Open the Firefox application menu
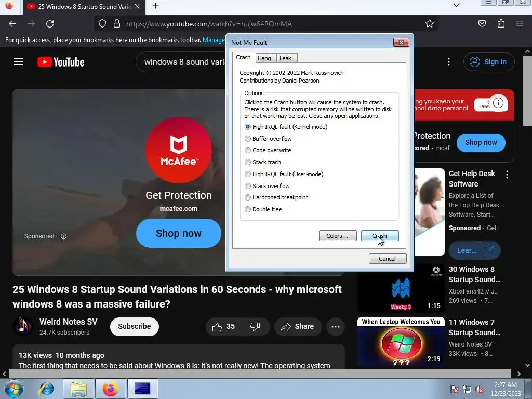The image size is (532, 399). [520, 24]
